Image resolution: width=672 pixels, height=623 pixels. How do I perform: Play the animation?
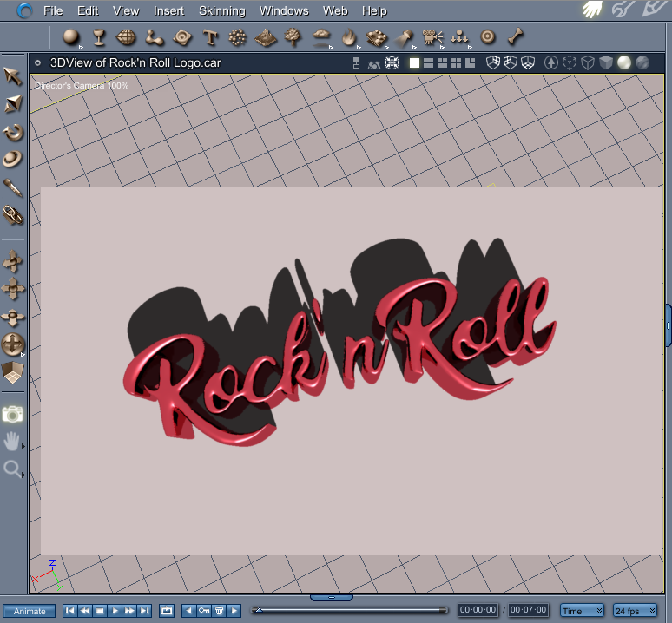(115, 611)
